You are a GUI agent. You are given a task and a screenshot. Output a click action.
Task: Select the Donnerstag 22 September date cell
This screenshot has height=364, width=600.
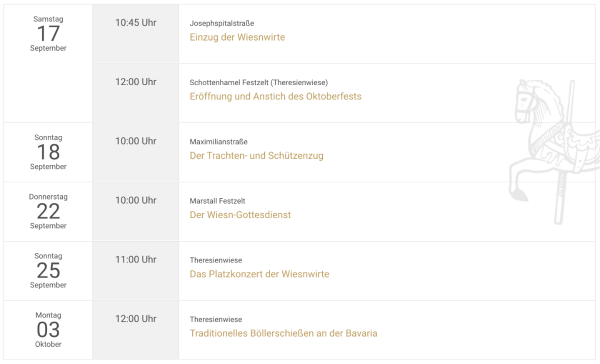click(x=48, y=211)
